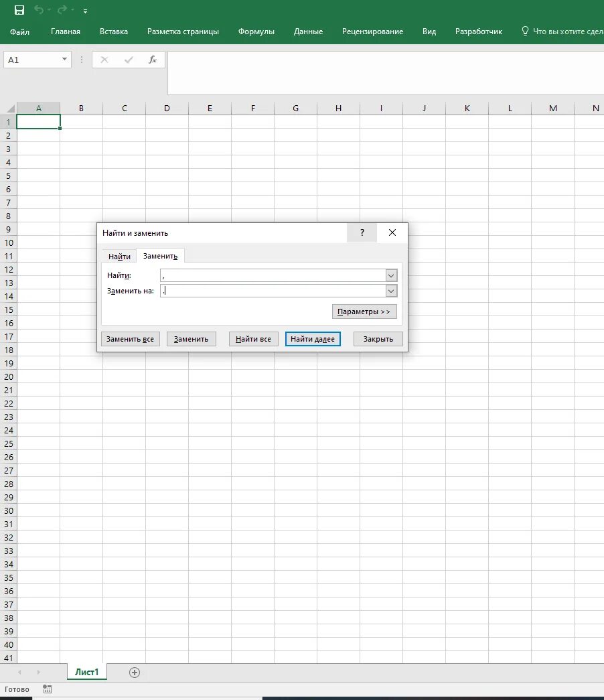Screen dimensions: 604x700
Task: Click the Name Box showing A1
Action: [x=31, y=60]
